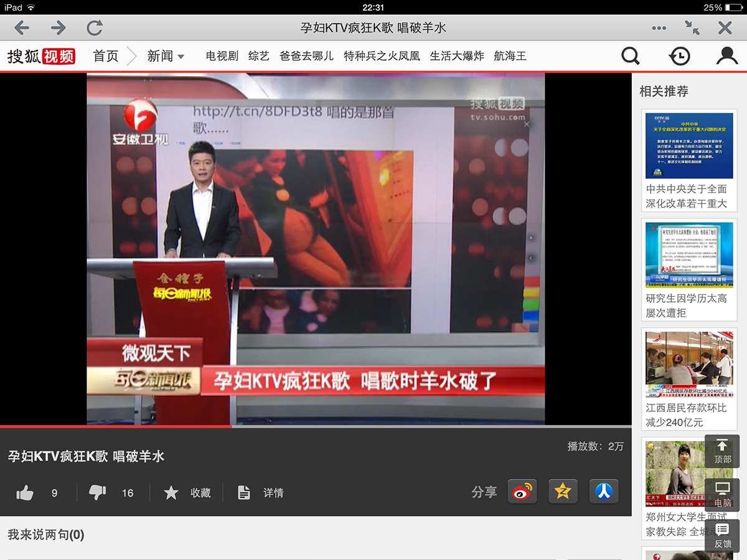The width and height of the screenshot is (747, 560).
Task: Tap the page title in the browser bar
Action: coord(374,28)
